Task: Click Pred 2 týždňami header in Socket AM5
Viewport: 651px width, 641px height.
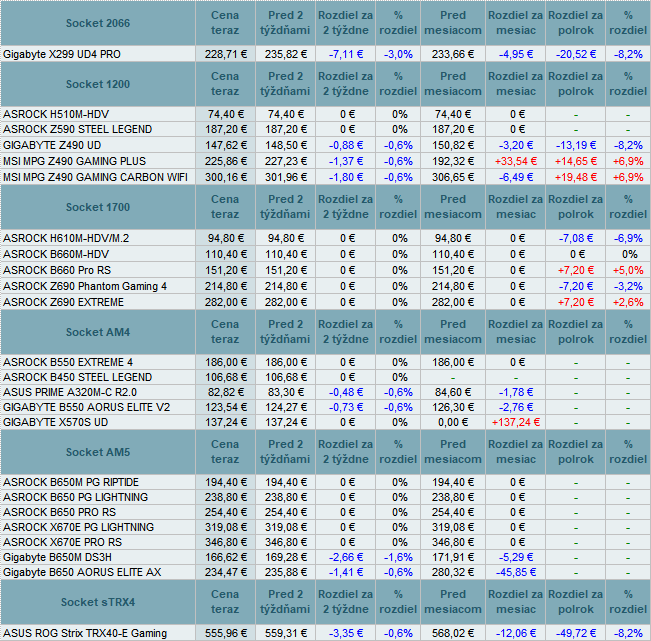Action: 285,452
